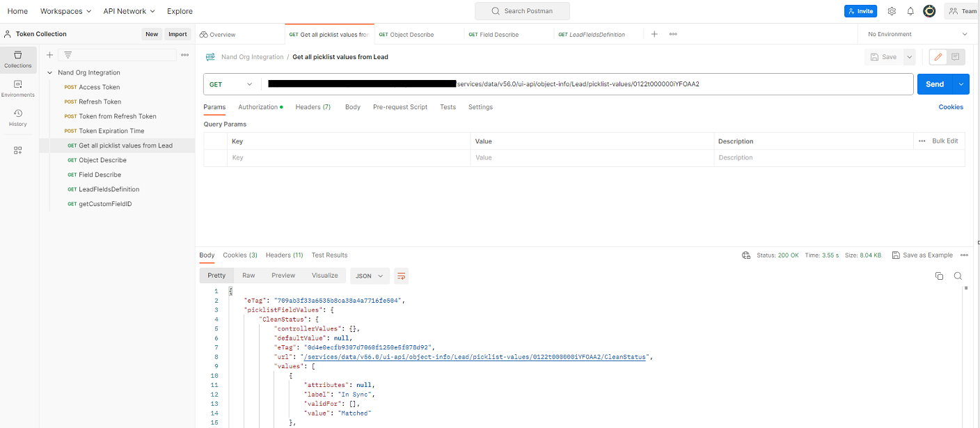Open the Object Describe request tab
Screen dimensions: 980x428
419,34
